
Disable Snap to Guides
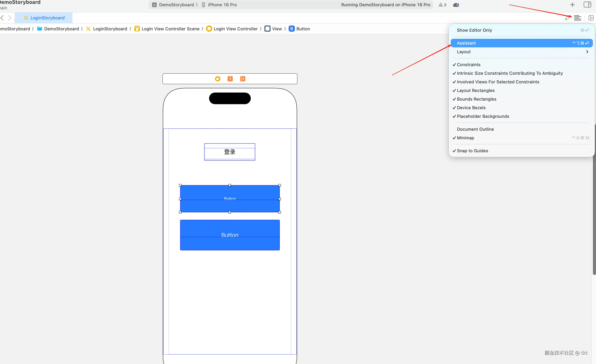click(x=472, y=150)
